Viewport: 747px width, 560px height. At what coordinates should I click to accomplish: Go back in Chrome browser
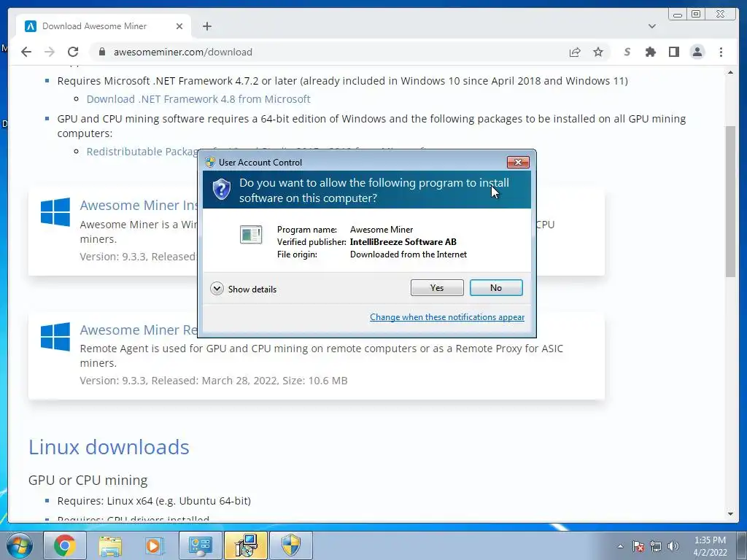(26, 52)
